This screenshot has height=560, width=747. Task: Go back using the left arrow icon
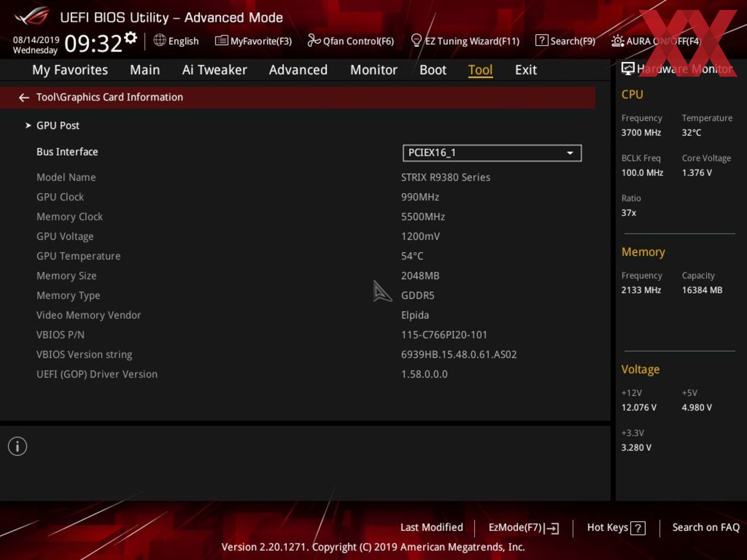point(24,98)
